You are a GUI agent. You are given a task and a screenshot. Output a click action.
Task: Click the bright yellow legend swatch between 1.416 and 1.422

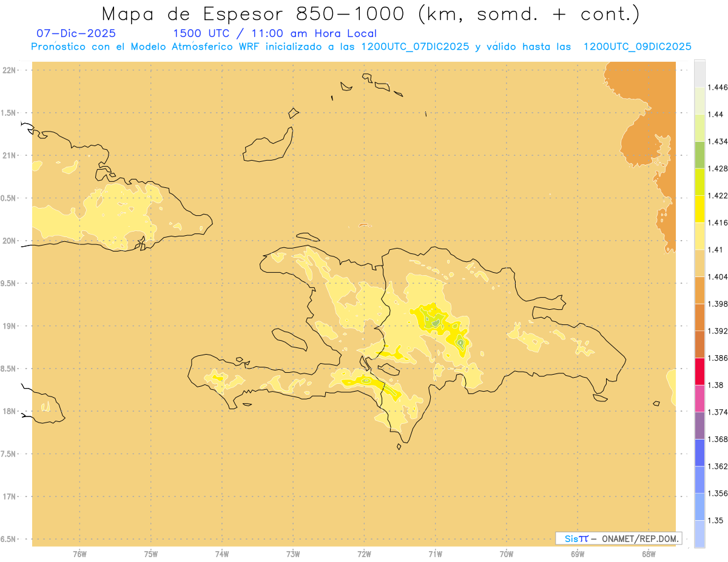[699, 209]
